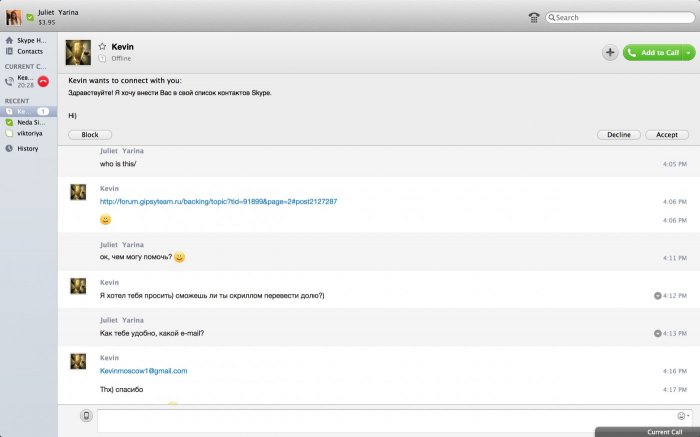
Task: Click the $3.95 Skype credit amount
Action: point(47,22)
